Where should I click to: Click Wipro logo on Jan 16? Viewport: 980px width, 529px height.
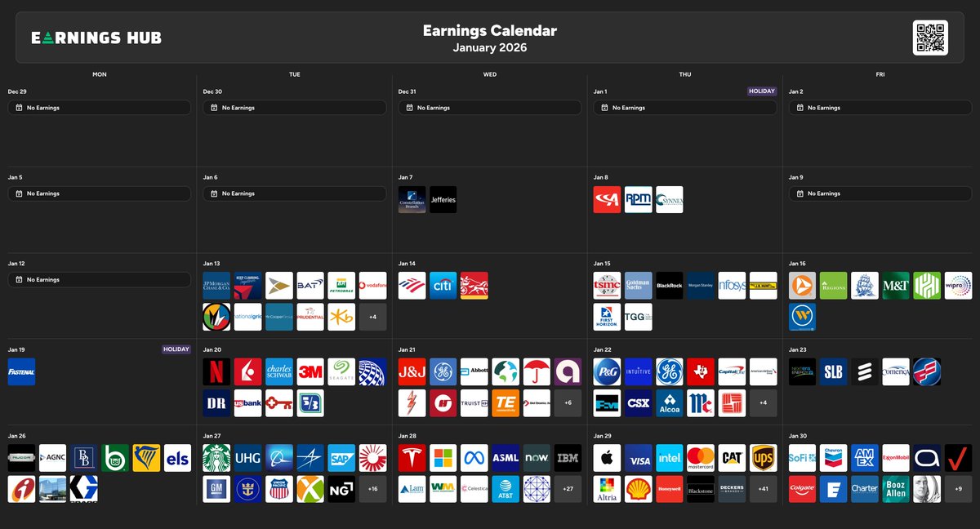point(958,286)
